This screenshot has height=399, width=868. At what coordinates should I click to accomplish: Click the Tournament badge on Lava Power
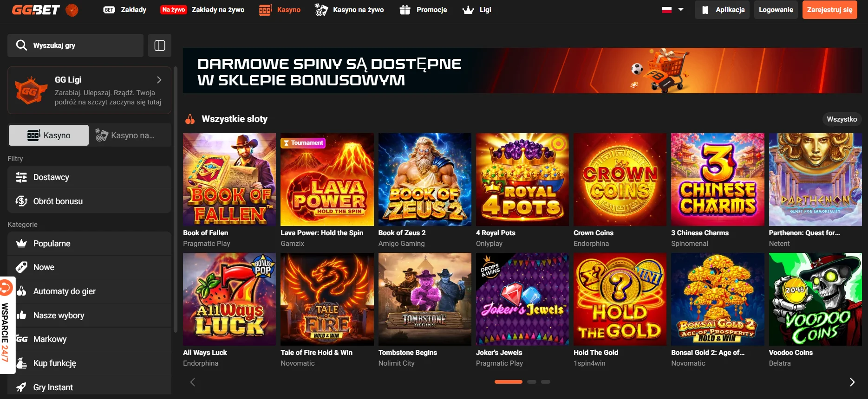point(303,143)
